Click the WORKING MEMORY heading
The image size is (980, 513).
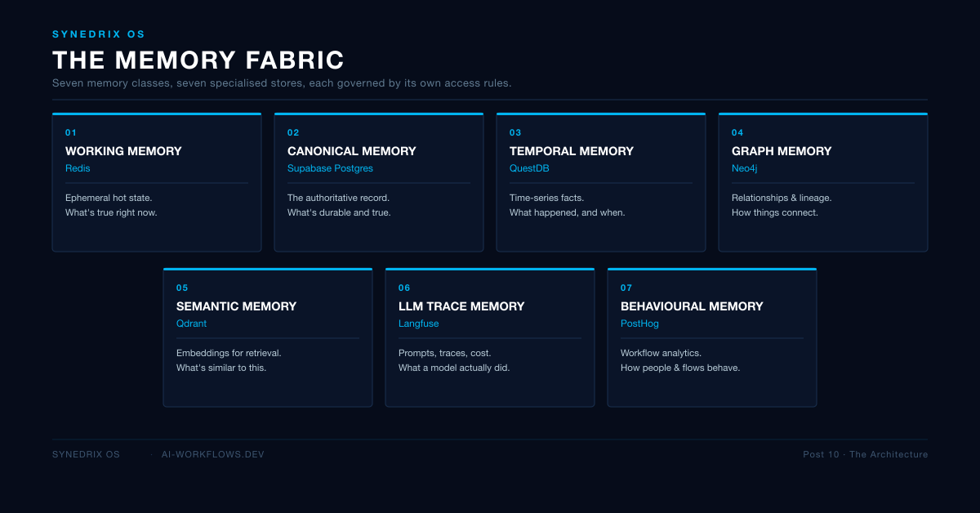[x=123, y=151]
